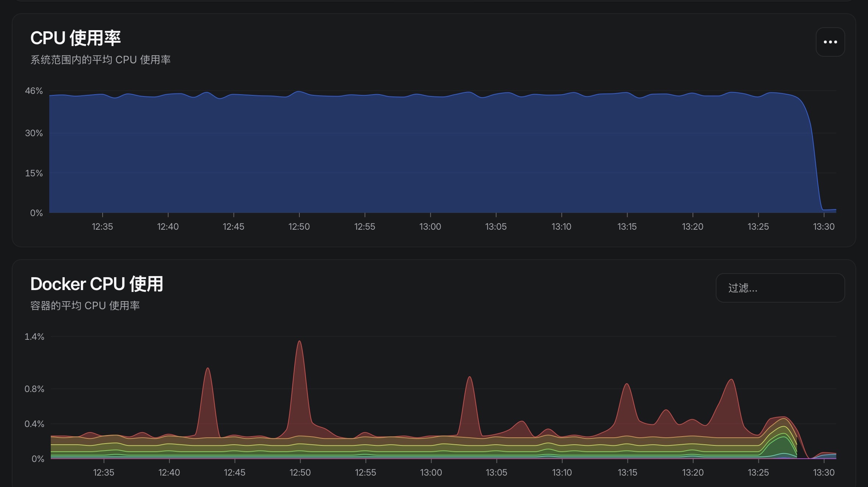
Task: Click the 13:25 label under Docker CPU chart
Action: coord(758,472)
